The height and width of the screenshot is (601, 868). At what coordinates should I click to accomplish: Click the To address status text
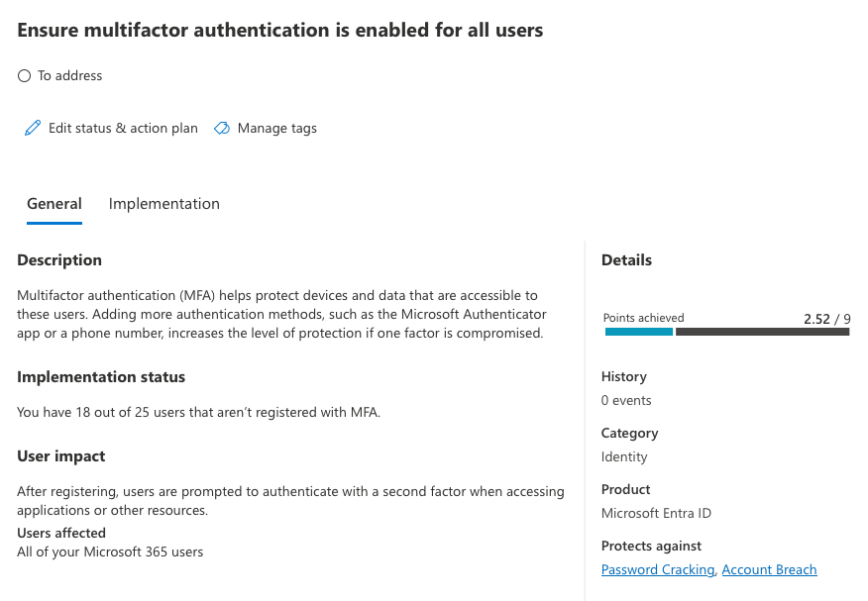pyautogui.click(x=69, y=76)
